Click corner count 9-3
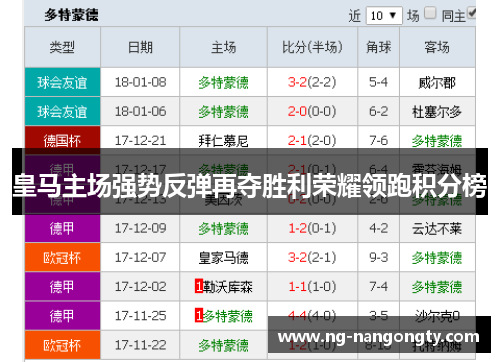The image size is (500, 362). pyautogui.click(x=378, y=257)
